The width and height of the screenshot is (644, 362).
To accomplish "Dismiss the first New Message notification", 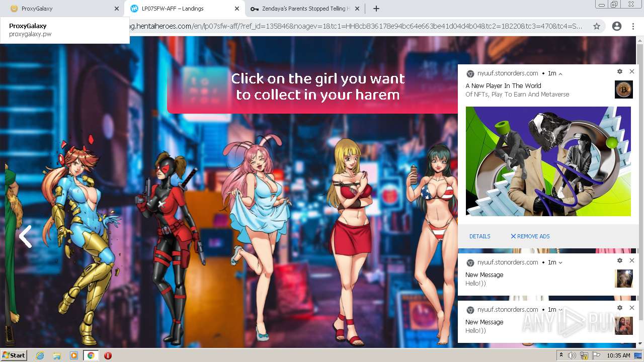I will click(632, 260).
